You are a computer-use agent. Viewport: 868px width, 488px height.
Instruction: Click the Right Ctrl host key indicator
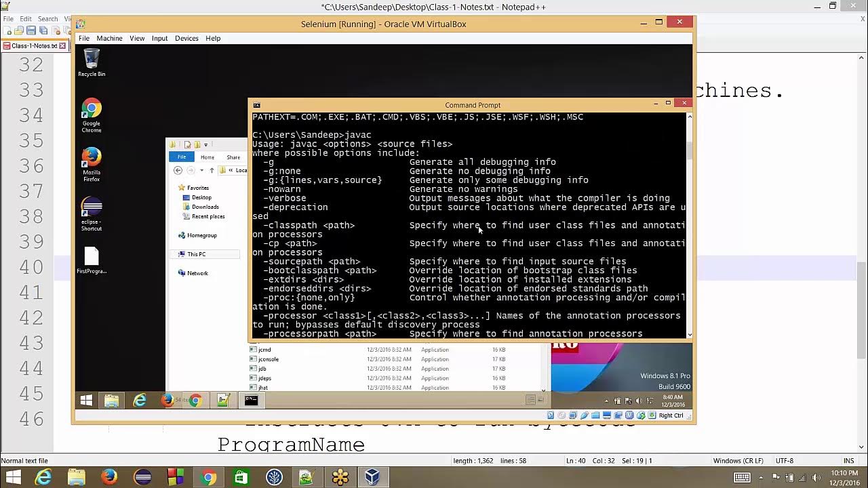click(x=671, y=415)
